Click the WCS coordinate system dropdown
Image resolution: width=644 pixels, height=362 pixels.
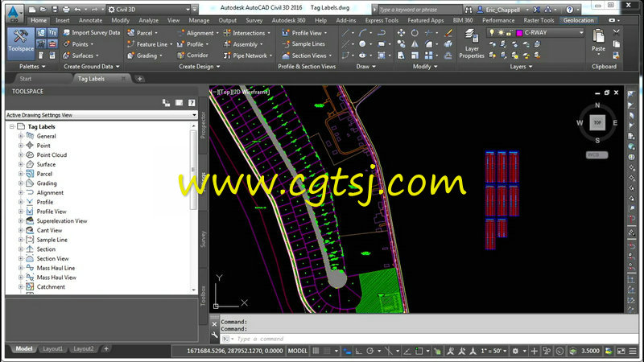point(597,154)
